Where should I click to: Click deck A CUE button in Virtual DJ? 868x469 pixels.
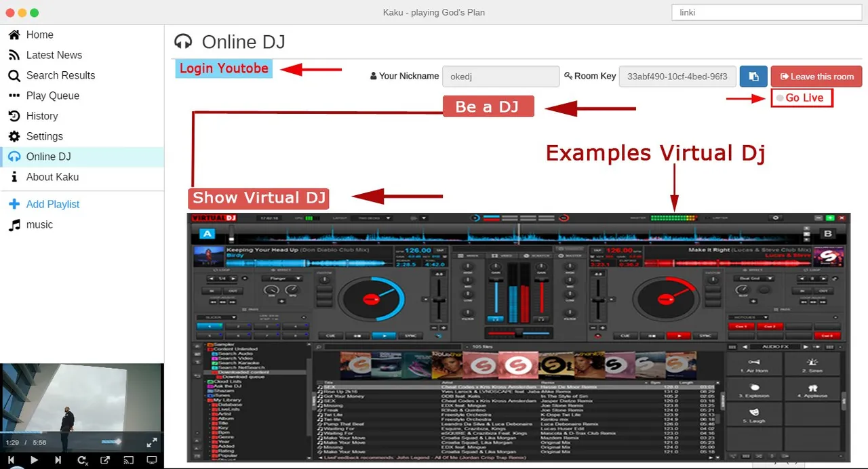tap(330, 335)
